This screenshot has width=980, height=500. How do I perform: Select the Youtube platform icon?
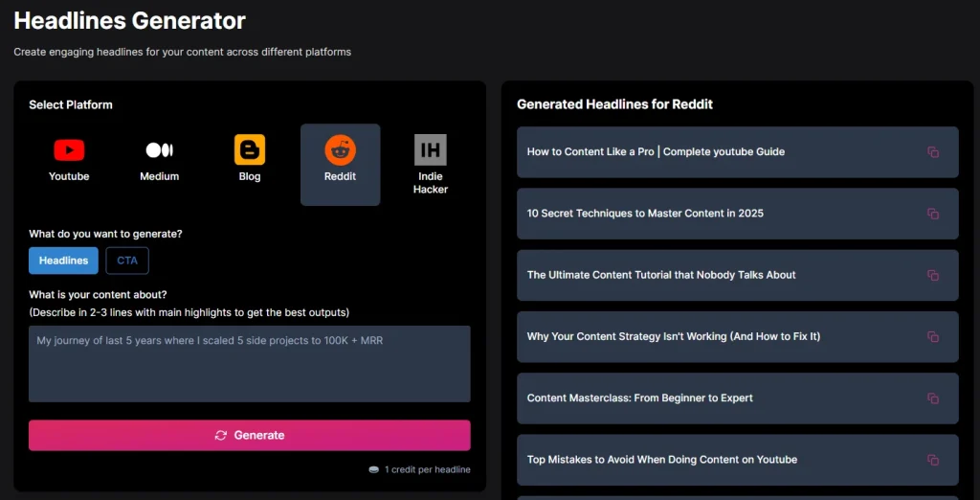click(69, 150)
